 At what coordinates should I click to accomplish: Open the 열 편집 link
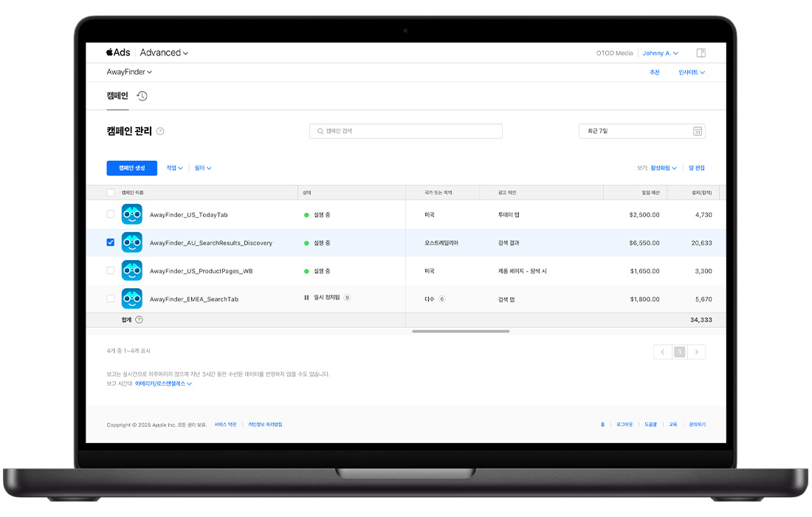pyautogui.click(x=696, y=168)
